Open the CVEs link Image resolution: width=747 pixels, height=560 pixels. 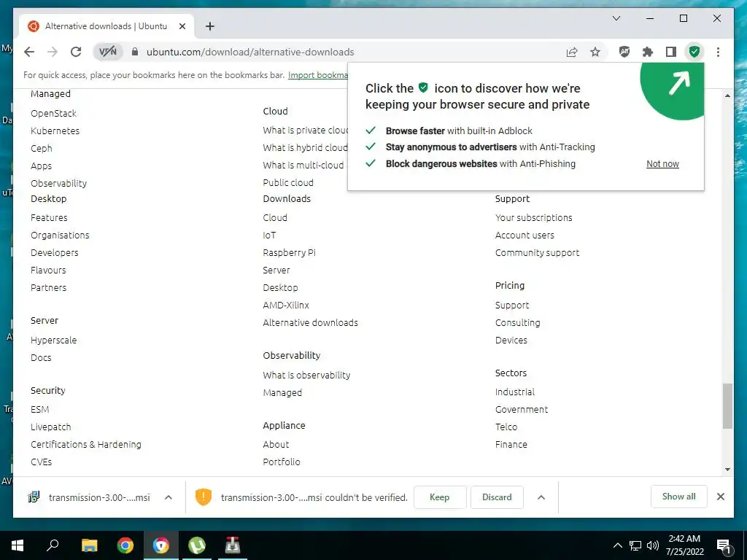pyautogui.click(x=41, y=462)
